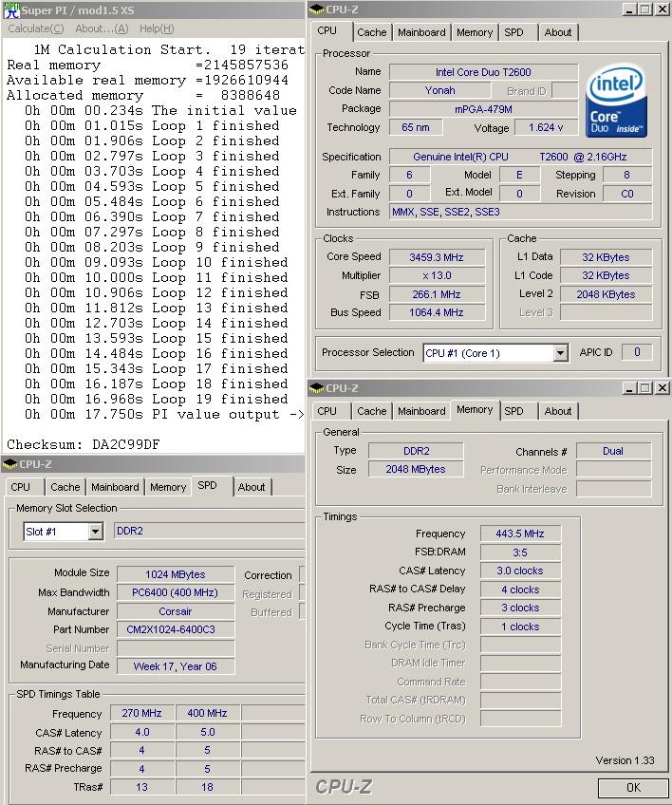Image resolution: width=672 pixels, height=805 pixels.
Task: Click the SPD Frequency 400 MHz cell
Action: [x=208, y=714]
